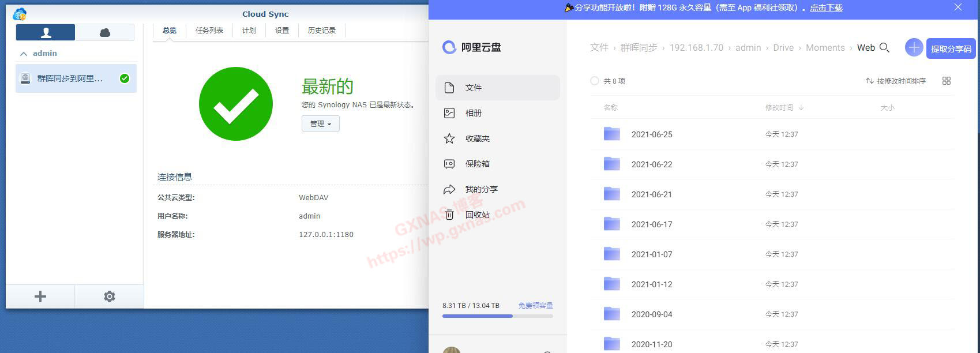The image size is (980, 353).
Task: Click the 点击下载 link in banner
Action: (826, 7)
